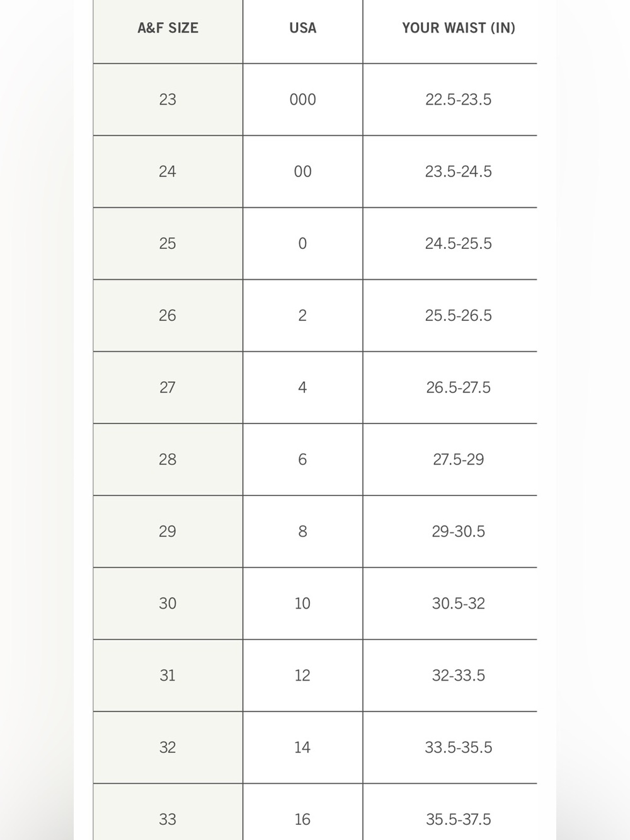This screenshot has height=840, width=630.
Task: Select A&F size 26 cell
Action: point(168,315)
